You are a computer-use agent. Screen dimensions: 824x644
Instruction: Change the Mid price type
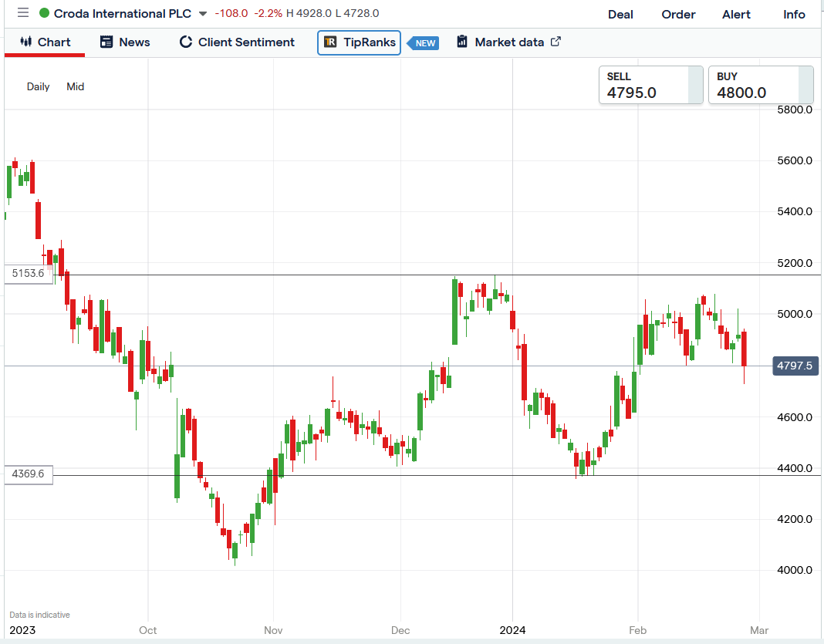[75, 86]
